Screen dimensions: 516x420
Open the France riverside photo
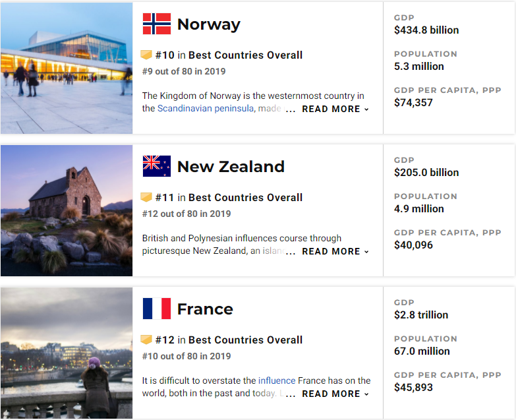coord(66,353)
